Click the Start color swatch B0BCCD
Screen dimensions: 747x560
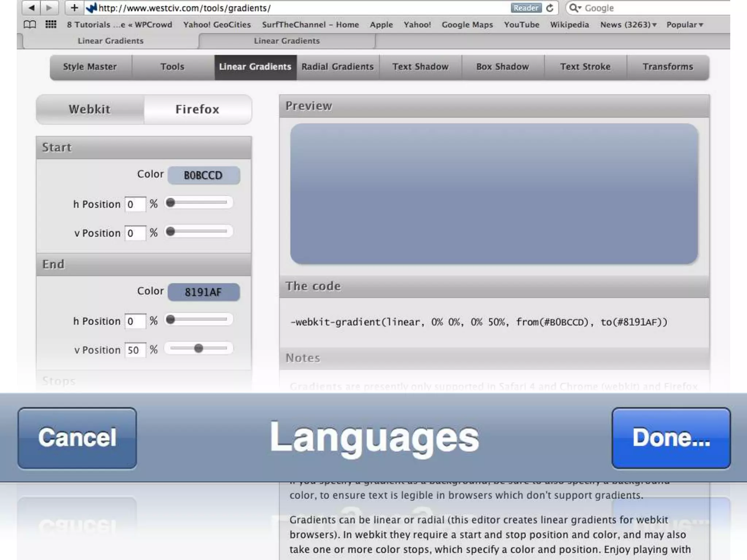click(203, 175)
